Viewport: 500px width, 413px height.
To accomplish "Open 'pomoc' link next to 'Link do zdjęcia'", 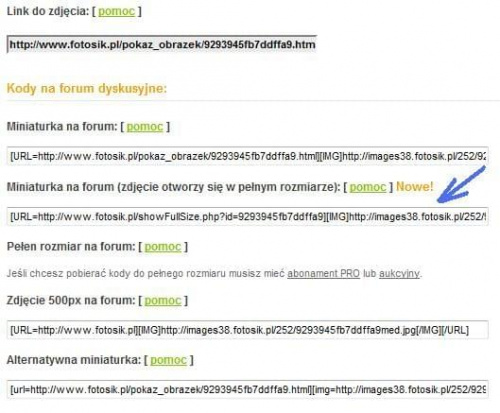I will pos(116,11).
